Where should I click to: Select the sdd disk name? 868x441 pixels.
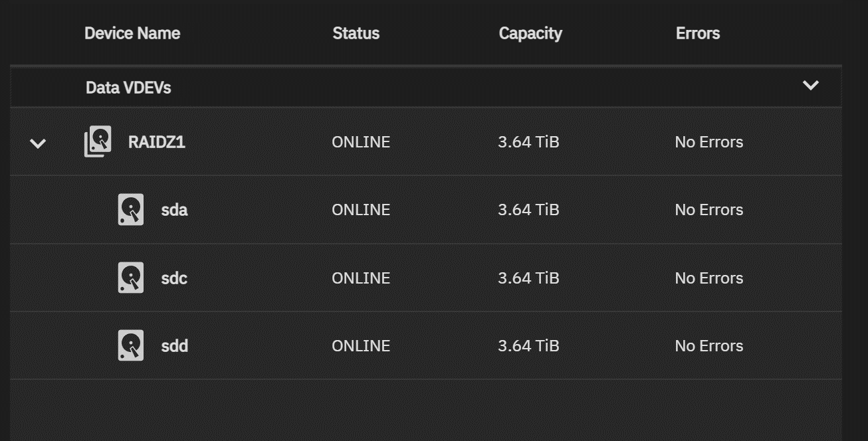click(174, 346)
